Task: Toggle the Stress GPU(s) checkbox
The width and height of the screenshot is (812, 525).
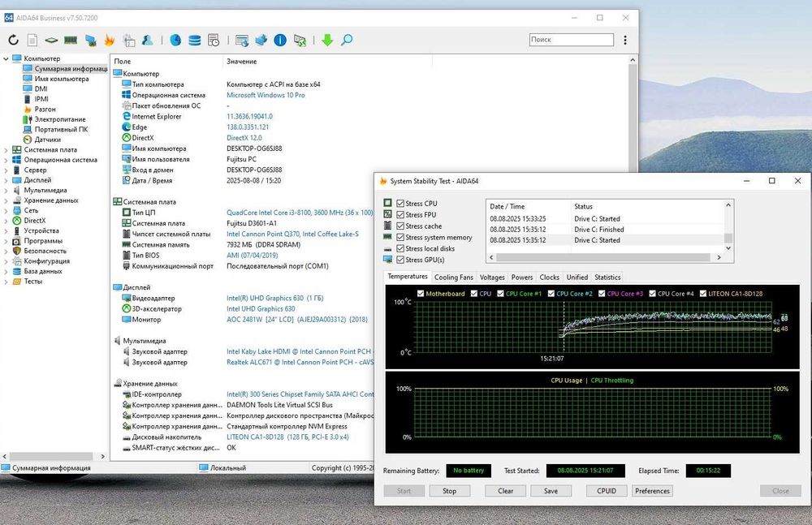Action: click(x=401, y=260)
